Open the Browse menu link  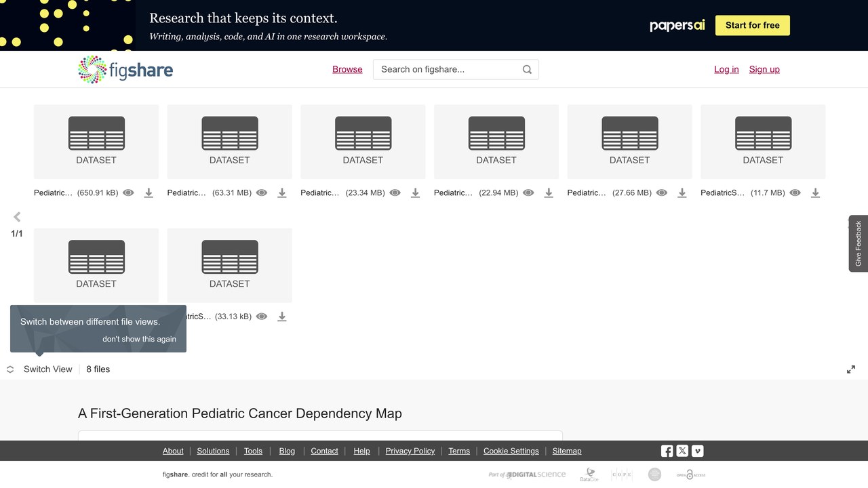coord(347,69)
